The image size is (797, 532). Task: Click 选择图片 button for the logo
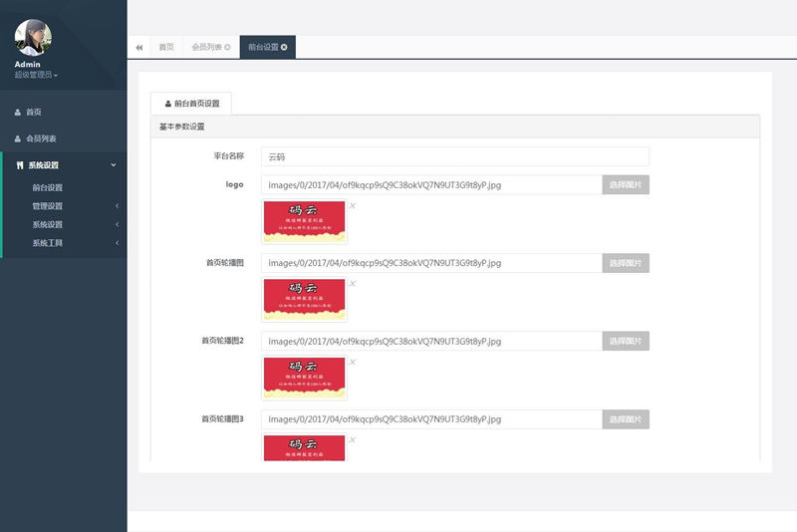click(626, 184)
